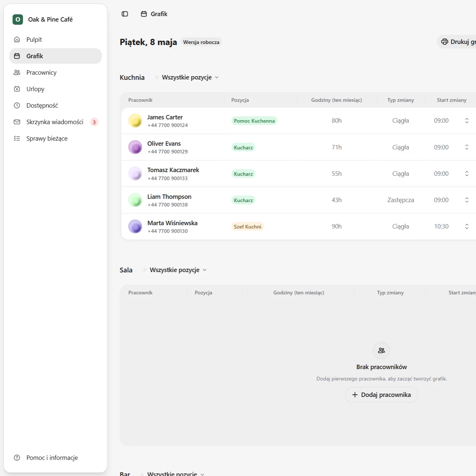
Task: Click the Pomoc i informacje question icon
Action: pyautogui.click(x=17, y=458)
